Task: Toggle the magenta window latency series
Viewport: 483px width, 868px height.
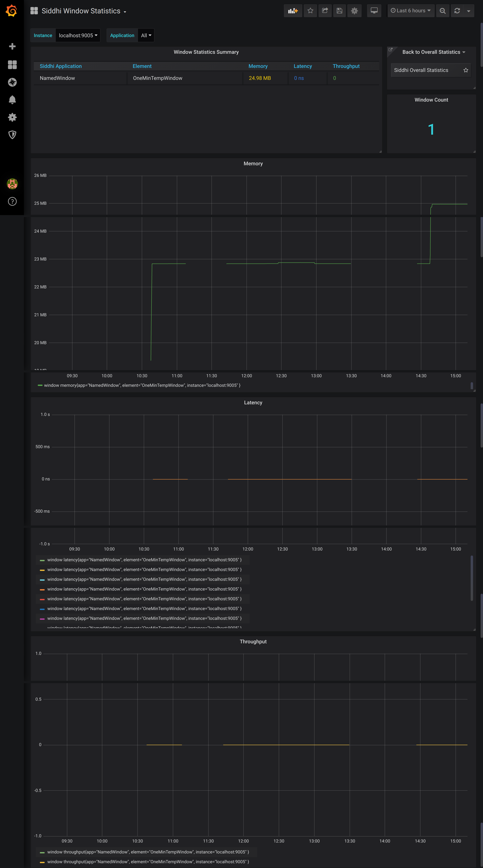Action: point(144,618)
